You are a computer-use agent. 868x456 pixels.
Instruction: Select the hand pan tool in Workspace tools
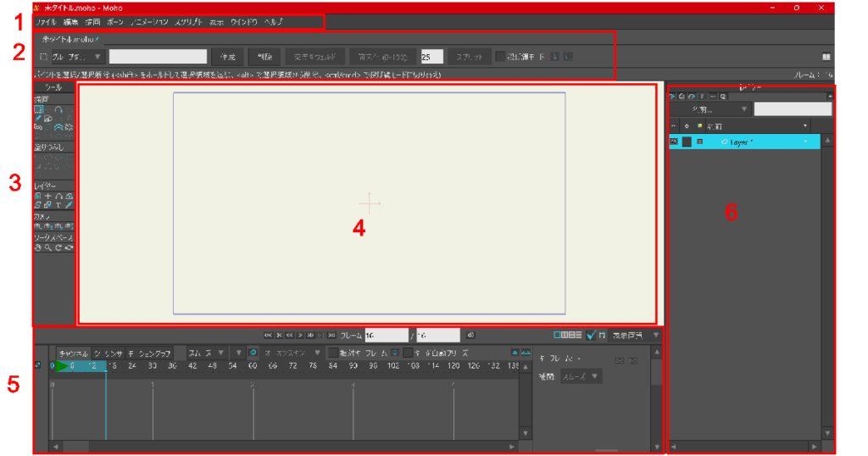pyautogui.click(x=38, y=248)
